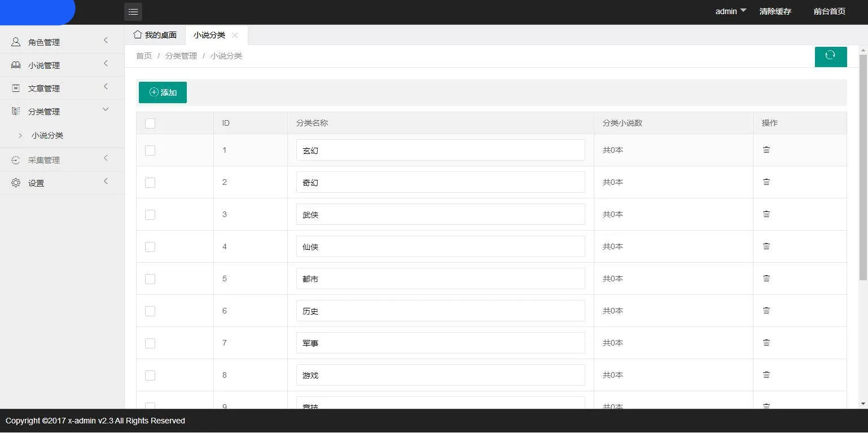Viewport: 868px width, 433px height.
Task: Check the box for row ID 4
Action: [150, 247]
